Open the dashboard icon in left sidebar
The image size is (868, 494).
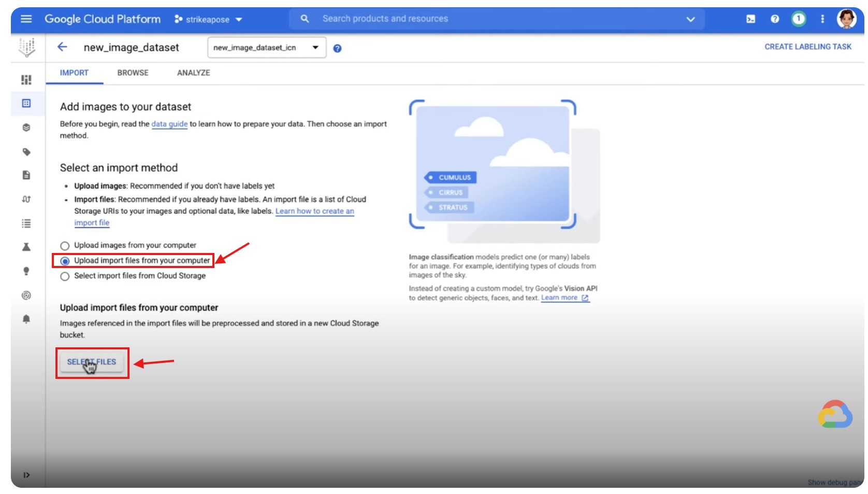point(26,79)
